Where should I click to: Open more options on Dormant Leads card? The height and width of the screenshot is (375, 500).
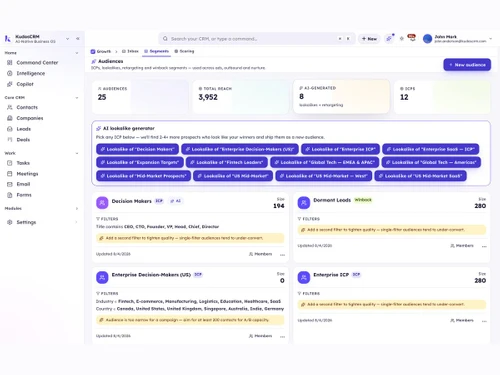pos(484,246)
